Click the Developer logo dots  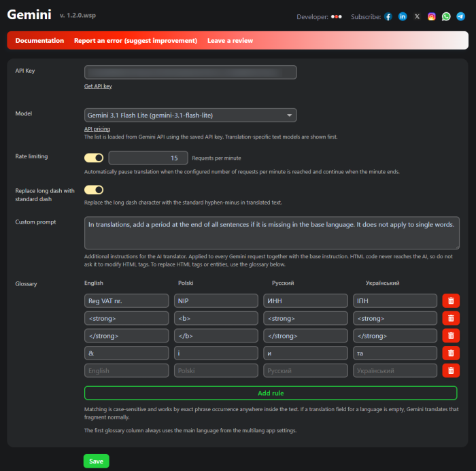337,17
